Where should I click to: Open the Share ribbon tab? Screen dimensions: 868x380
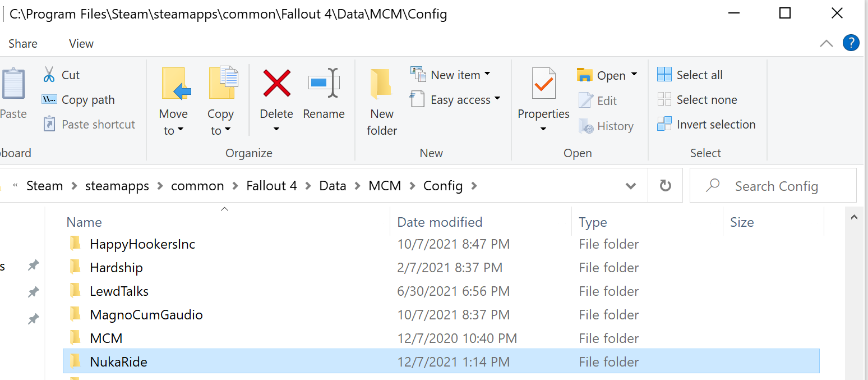(23, 44)
